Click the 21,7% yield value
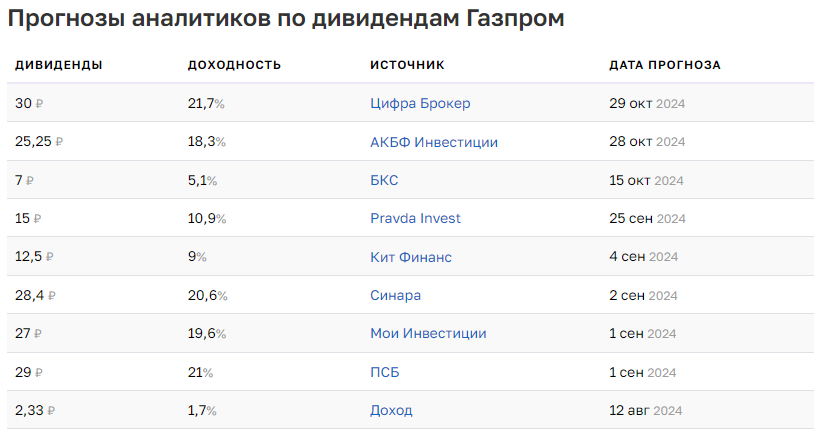The height and width of the screenshot is (441, 831). click(206, 104)
